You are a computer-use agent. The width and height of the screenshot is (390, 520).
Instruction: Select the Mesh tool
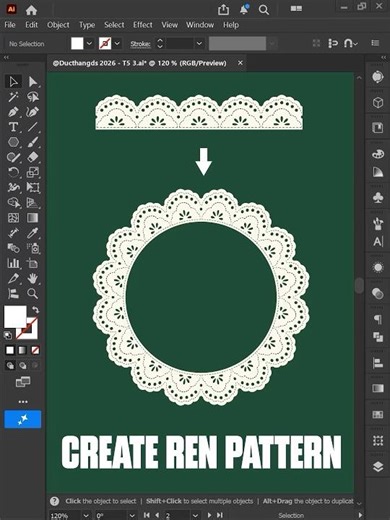coord(13,218)
